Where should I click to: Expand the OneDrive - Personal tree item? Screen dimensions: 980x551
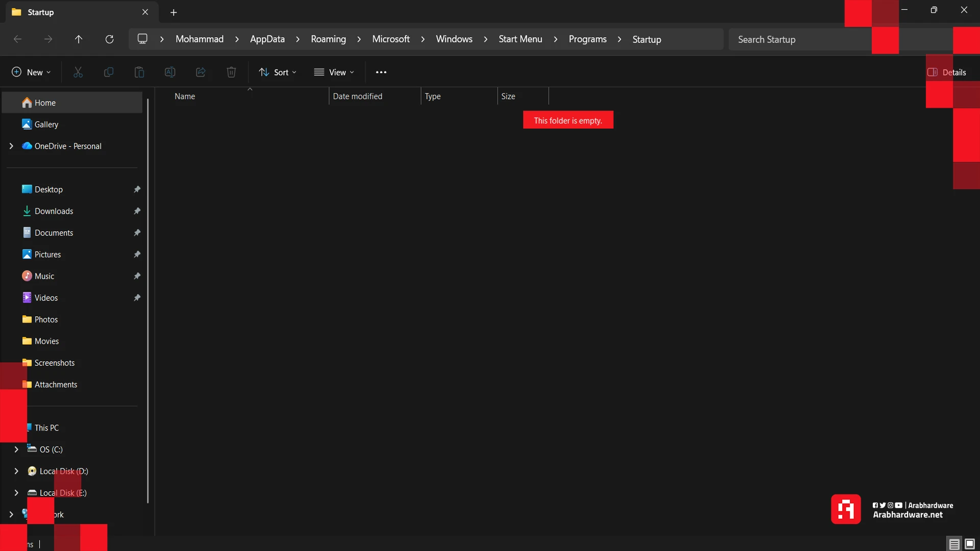11,146
